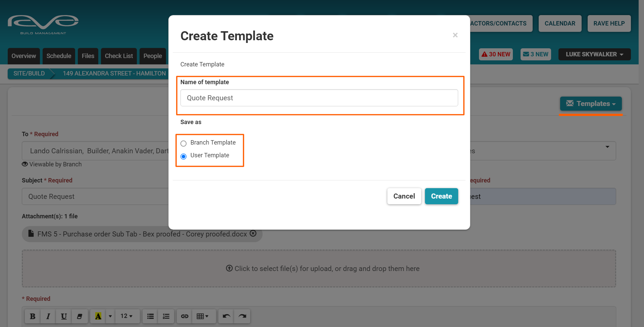Click the eraser clear-formatting icon

[x=79, y=316]
